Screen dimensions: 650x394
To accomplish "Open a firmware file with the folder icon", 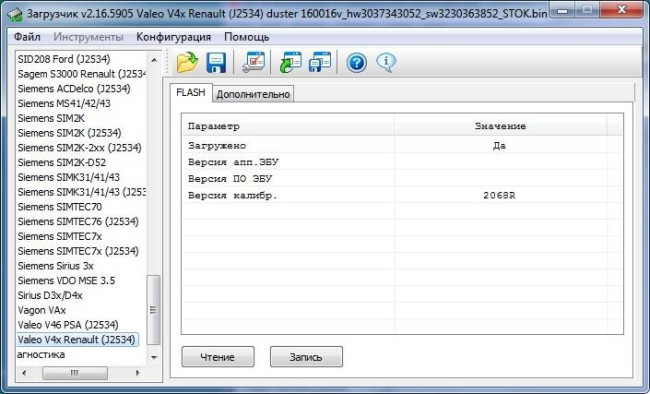I will pos(187,62).
